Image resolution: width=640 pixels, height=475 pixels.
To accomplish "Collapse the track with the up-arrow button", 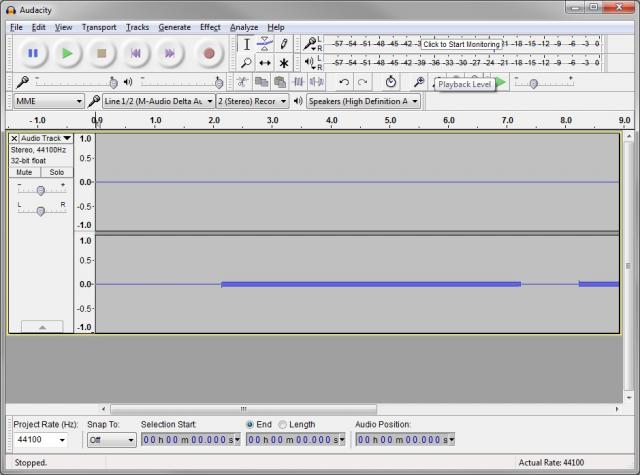I will [x=42, y=327].
